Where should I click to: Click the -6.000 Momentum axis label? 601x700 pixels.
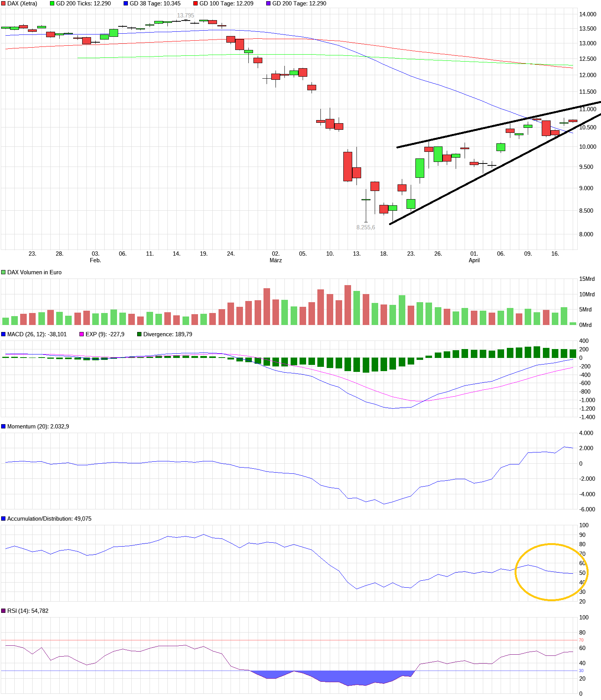coord(587,509)
